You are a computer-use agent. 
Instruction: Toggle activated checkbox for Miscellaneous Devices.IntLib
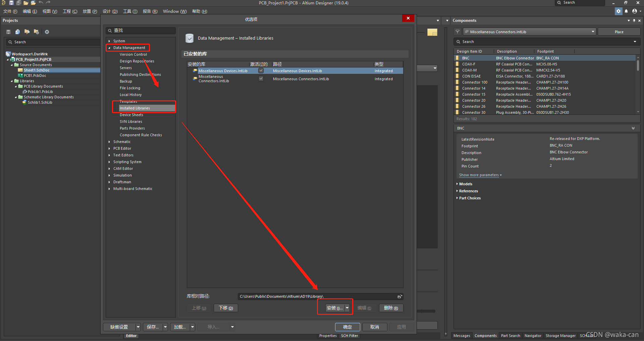point(261,71)
